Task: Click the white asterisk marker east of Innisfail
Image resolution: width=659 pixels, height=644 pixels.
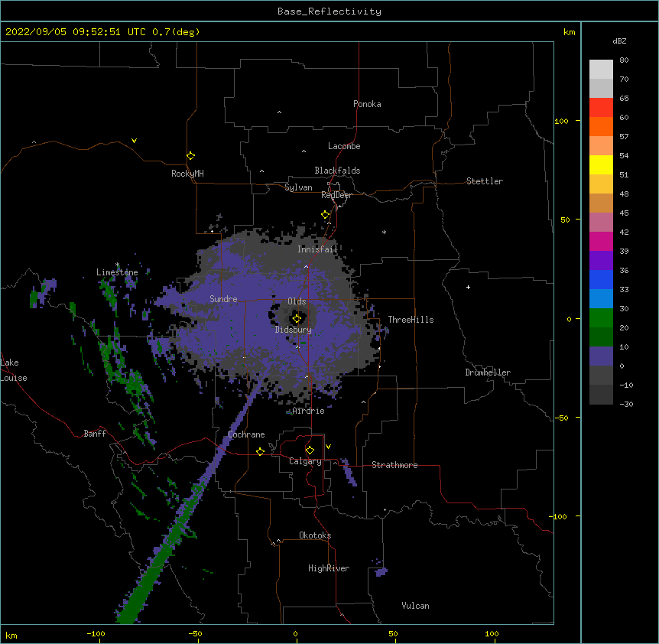Action: click(x=384, y=232)
